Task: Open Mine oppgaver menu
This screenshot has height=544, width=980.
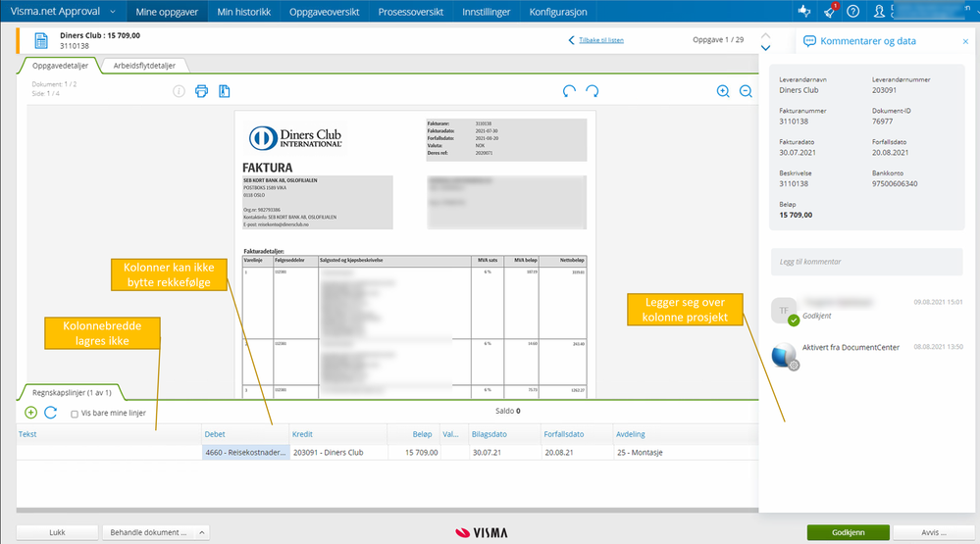Action: coord(167,11)
